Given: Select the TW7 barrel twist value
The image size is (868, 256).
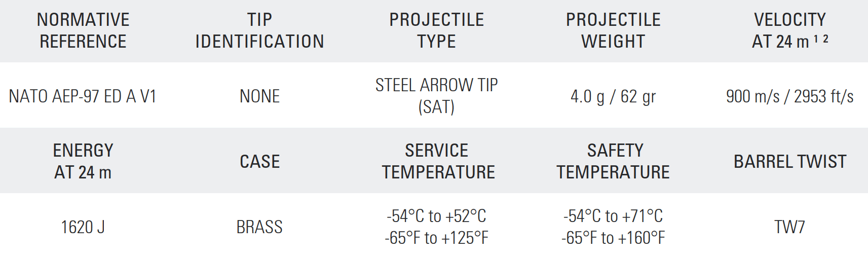Looking at the screenshot, I should click(x=789, y=227).
